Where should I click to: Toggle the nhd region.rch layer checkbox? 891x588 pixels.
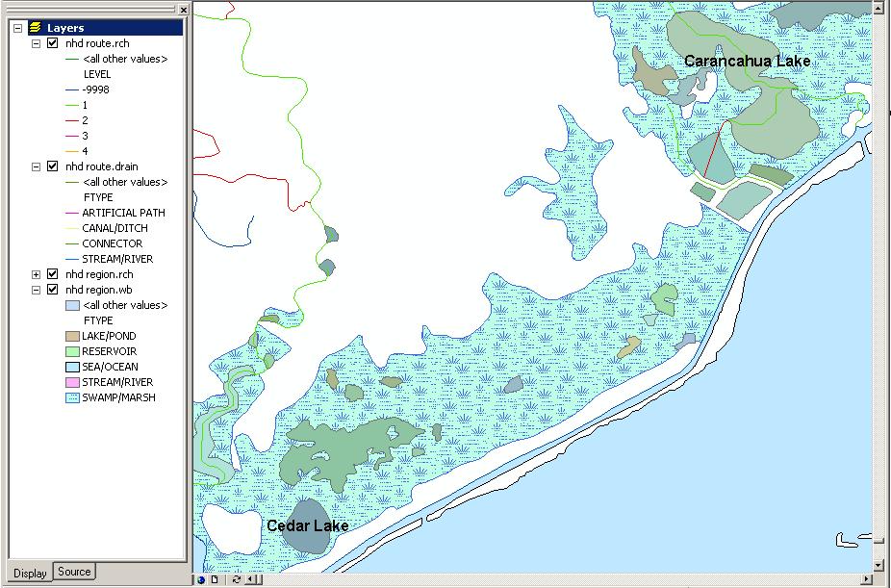[53, 274]
